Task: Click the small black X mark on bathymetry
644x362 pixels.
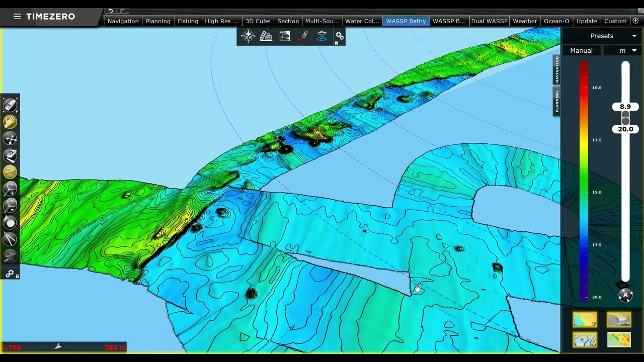Action: [365, 231]
